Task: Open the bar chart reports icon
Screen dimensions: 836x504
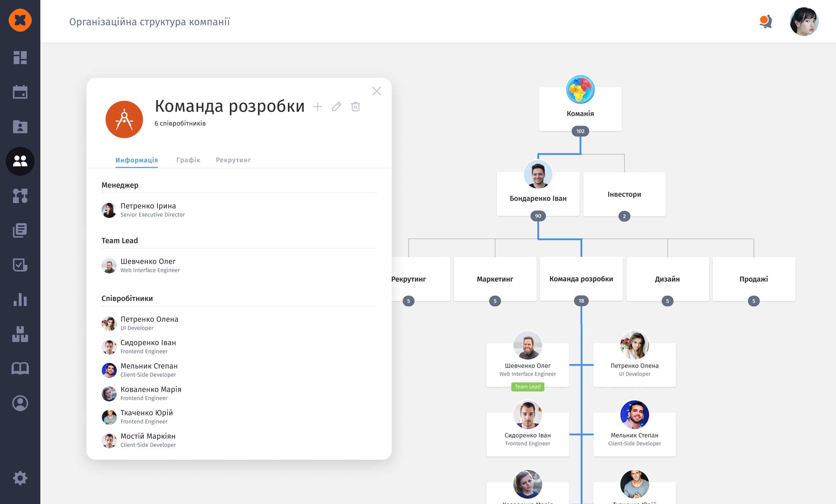Action: coord(20,300)
